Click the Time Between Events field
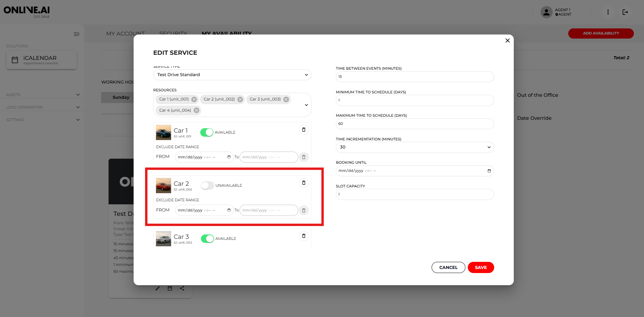The height and width of the screenshot is (317, 644). 414,77
